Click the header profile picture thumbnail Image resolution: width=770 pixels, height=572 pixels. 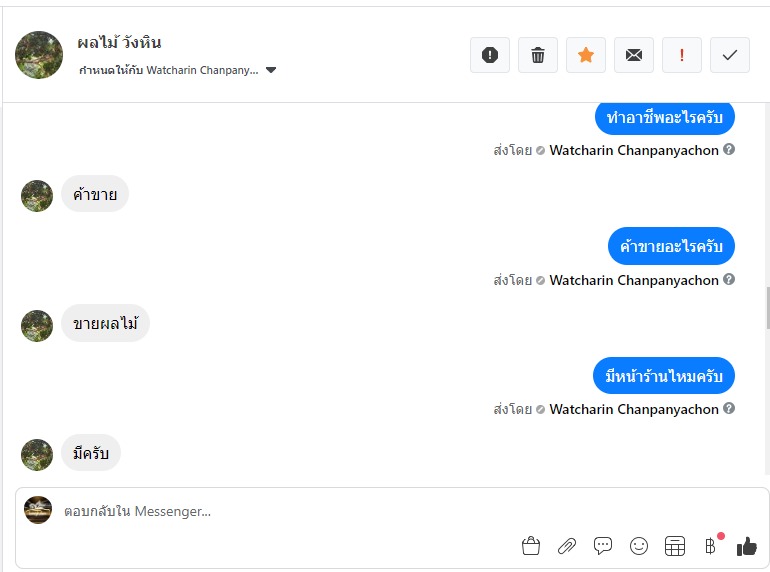[39, 55]
